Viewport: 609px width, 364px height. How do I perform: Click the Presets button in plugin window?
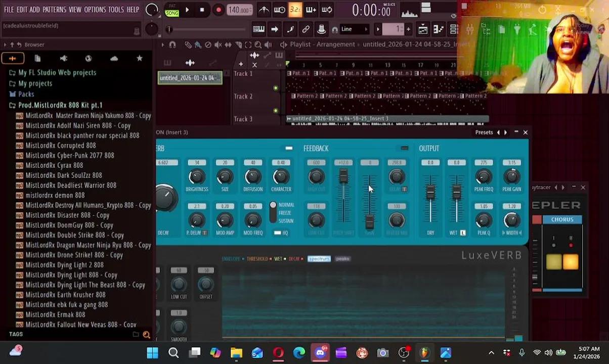[x=484, y=132]
